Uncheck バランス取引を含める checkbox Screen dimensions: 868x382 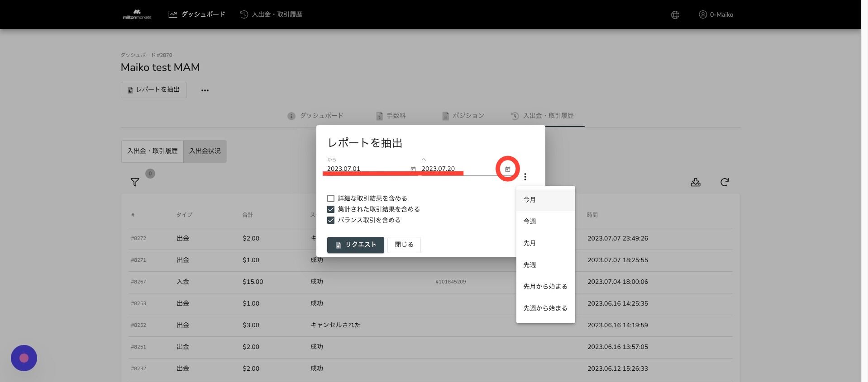tap(331, 220)
